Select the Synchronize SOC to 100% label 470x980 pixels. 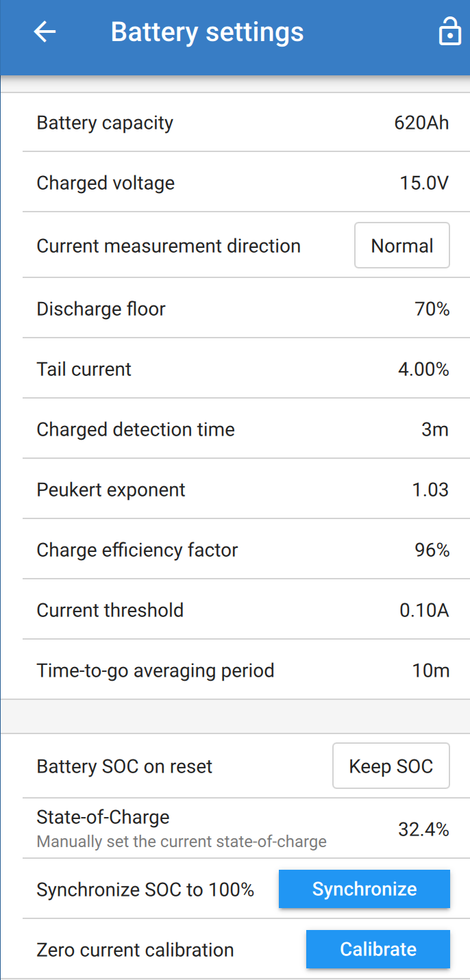pyautogui.click(x=145, y=890)
